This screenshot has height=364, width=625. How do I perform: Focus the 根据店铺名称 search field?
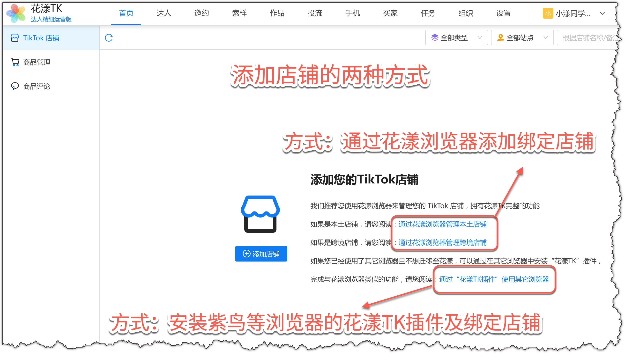588,38
